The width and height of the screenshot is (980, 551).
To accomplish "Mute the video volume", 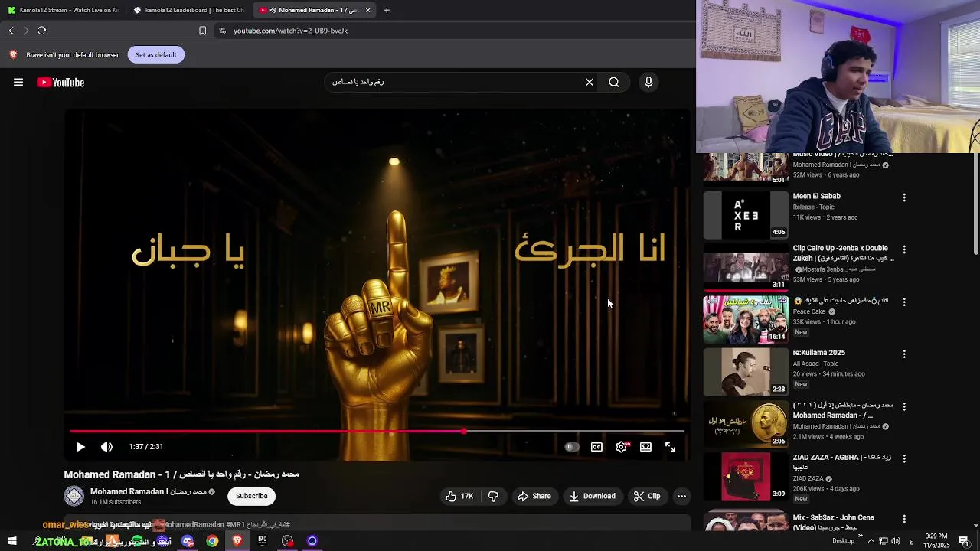I will tap(106, 447).
